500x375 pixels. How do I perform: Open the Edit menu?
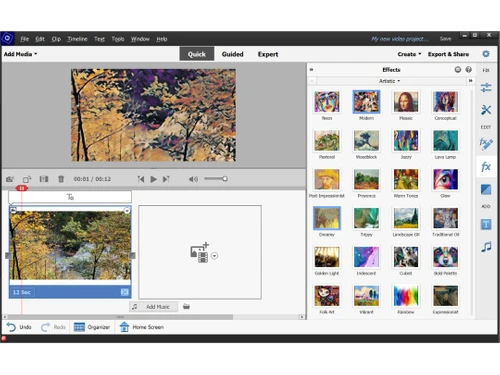tap(40, 39)
